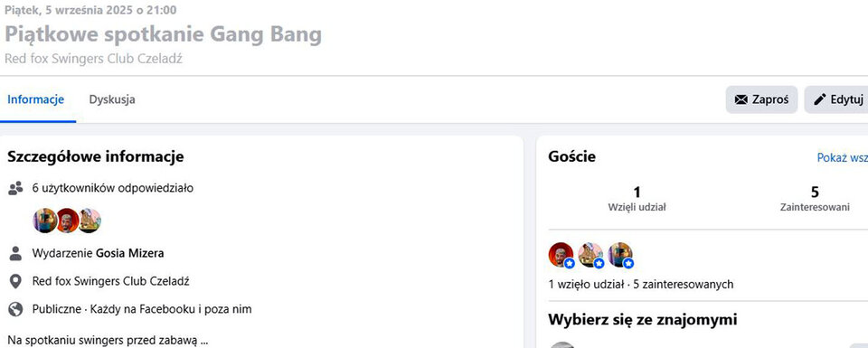Screen dimensions: 868x348
Task: Click the location pin icon
Action: (x=15, y=281)
